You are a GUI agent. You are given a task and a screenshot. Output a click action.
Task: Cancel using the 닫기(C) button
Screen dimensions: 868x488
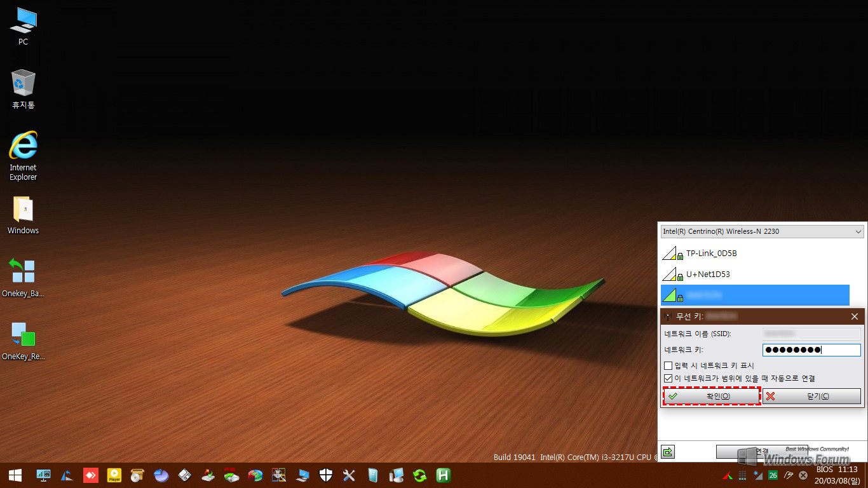point(812,396)
